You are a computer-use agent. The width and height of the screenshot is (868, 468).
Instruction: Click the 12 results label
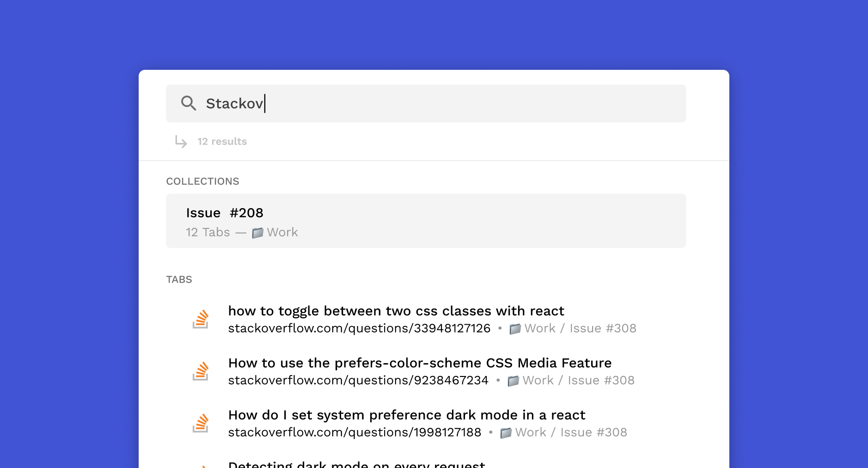coord(222,141)
